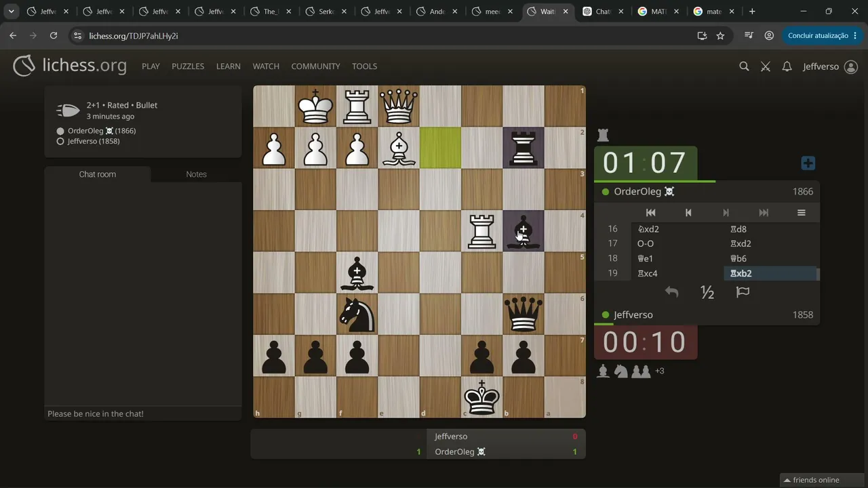Viewport: 868px width, 488px height.
Task: Offer a draw with the ½ button
Action: coord(707,292)
